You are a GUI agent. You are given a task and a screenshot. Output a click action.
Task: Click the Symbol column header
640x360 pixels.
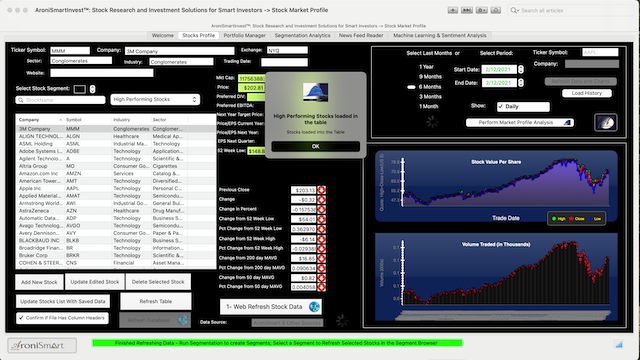coord(88,120)
